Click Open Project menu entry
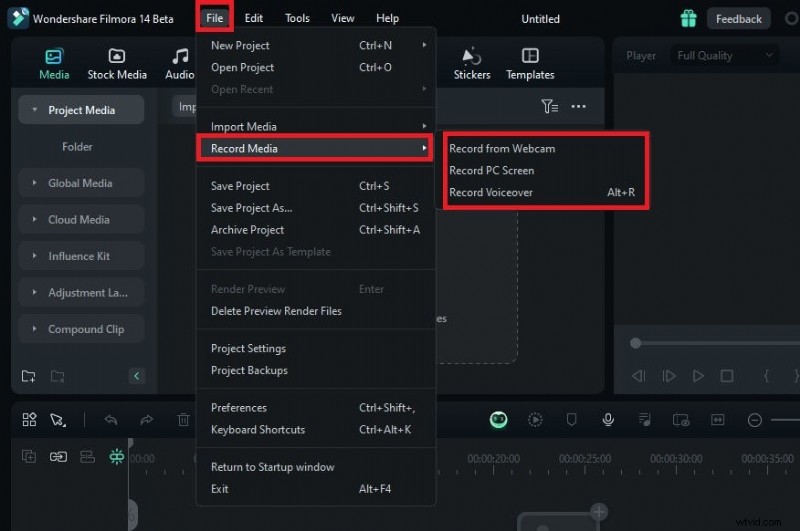 point(315,67)
